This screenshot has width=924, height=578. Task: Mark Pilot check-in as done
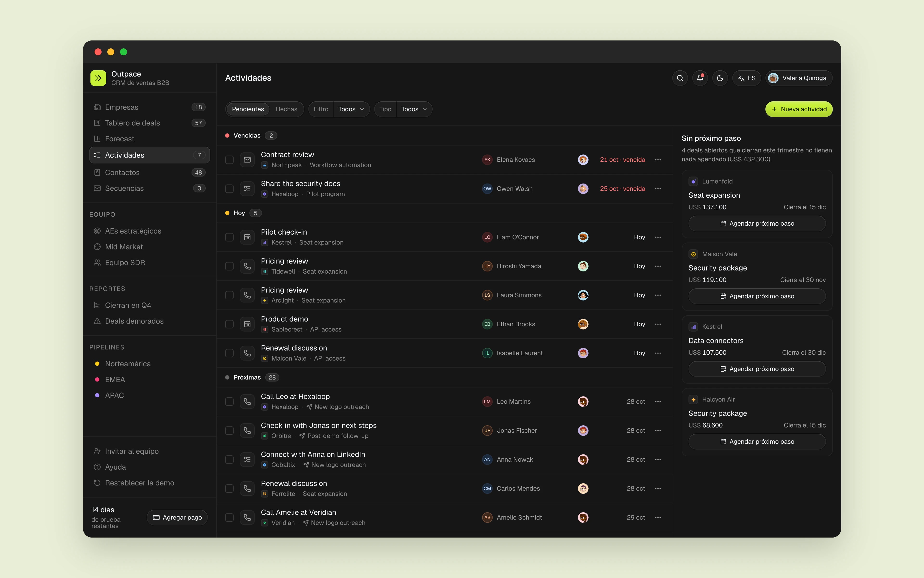pos(230,237)
